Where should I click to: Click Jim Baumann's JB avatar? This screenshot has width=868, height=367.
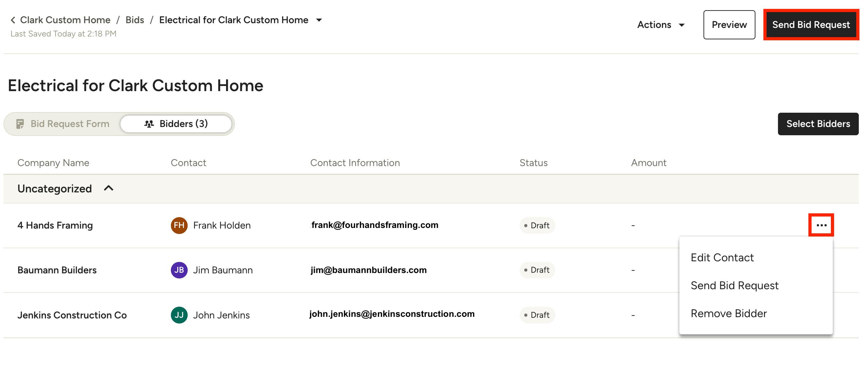tap(179, 270)
